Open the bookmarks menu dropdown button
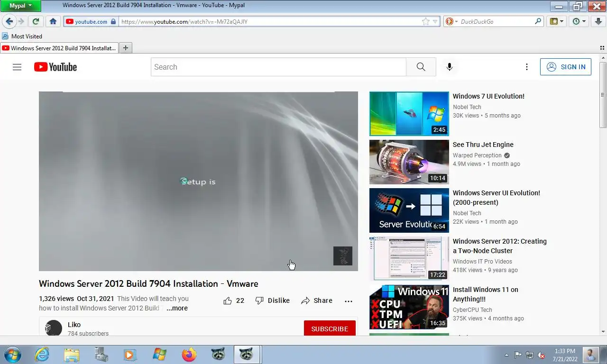This screenshot has width=607, height=364. click(x=557, y=21)
